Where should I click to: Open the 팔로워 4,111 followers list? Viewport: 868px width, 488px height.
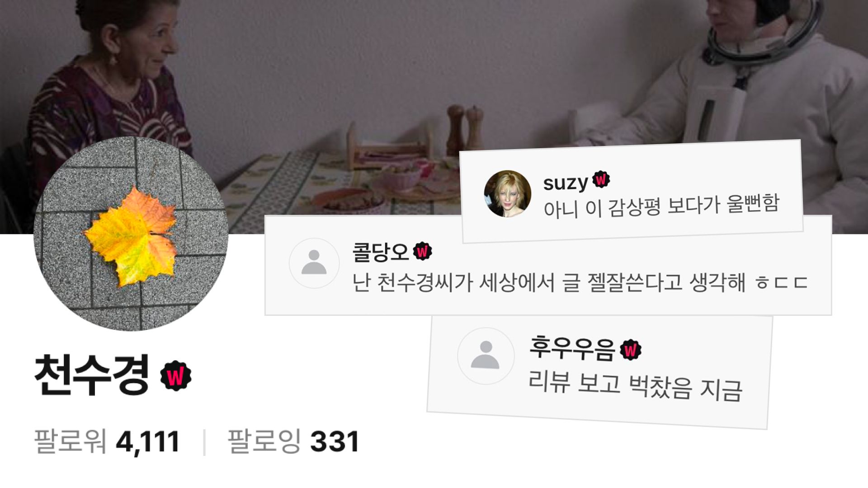107,441
